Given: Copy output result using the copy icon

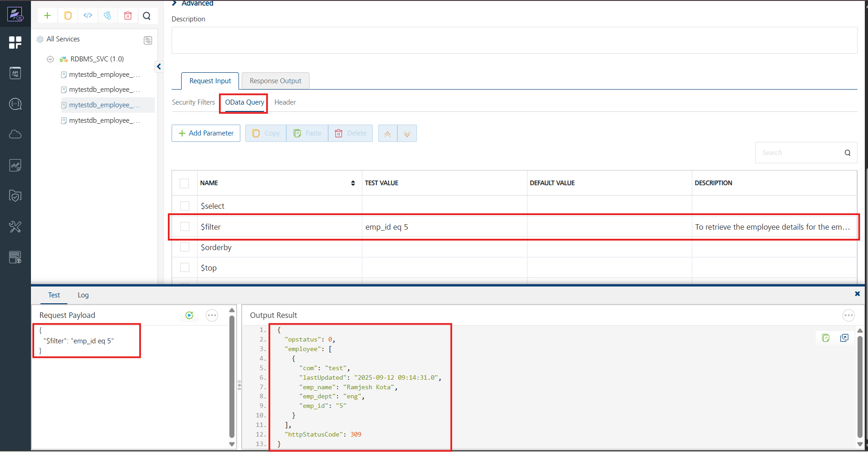Looking at the screenshot, I should coord(826,338).
